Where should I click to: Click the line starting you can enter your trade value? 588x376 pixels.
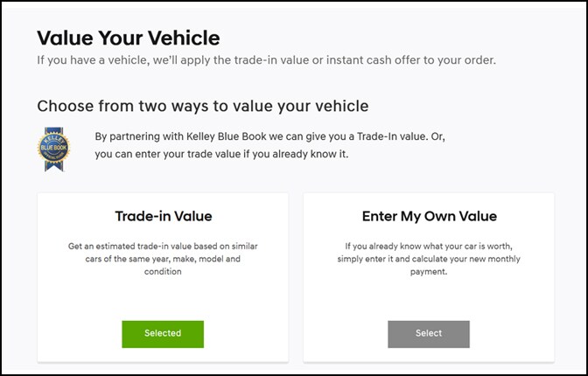click(221, 154)
